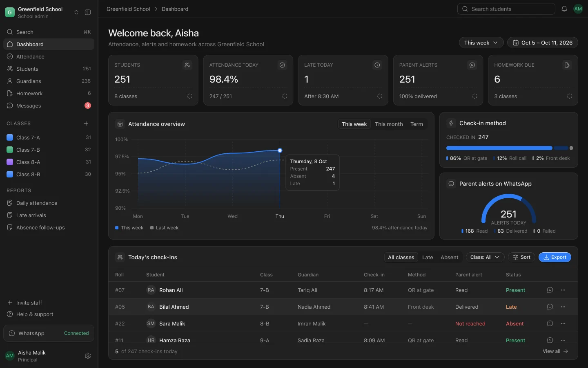Open the Oct 5 – Oct 11 date picker

tap(543, 43)
